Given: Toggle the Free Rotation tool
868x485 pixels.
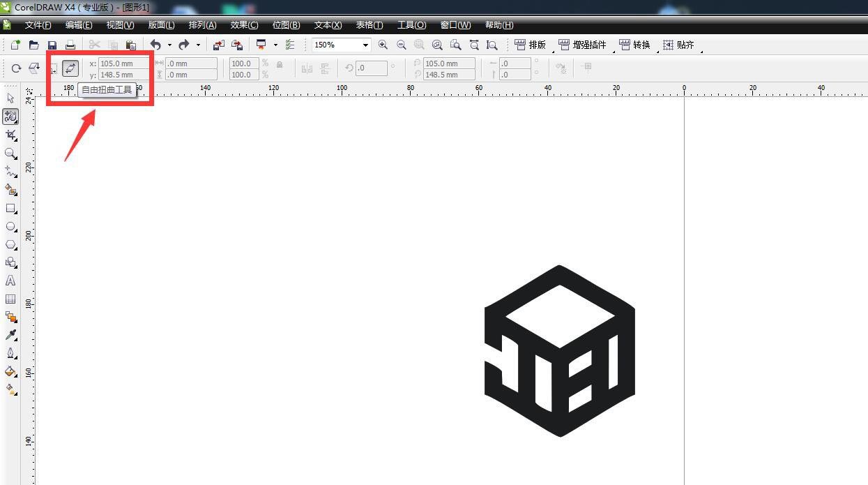Looking at the screenshot, I should (x=16, y=68).
